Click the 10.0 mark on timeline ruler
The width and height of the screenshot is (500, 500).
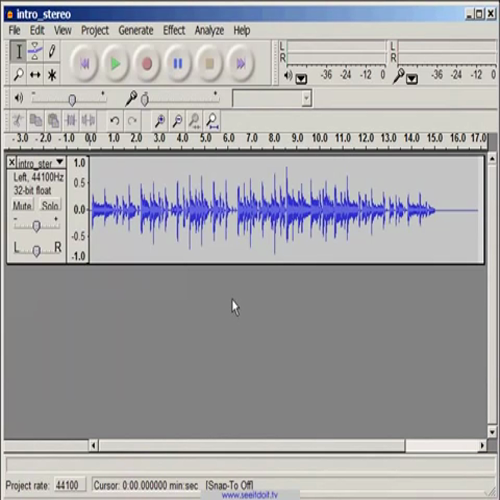click(320, 138)
